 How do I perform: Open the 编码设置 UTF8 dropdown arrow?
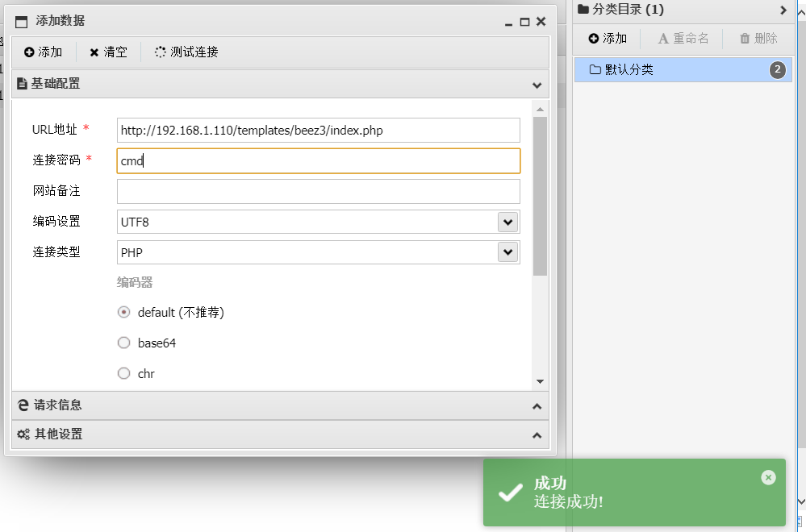(x=507, y=222)
